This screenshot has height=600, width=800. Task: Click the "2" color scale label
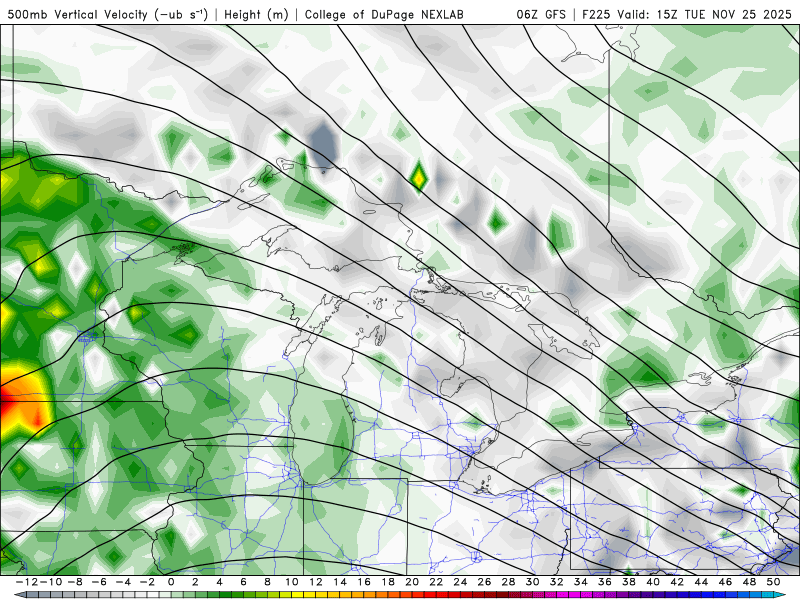point(195,582)
